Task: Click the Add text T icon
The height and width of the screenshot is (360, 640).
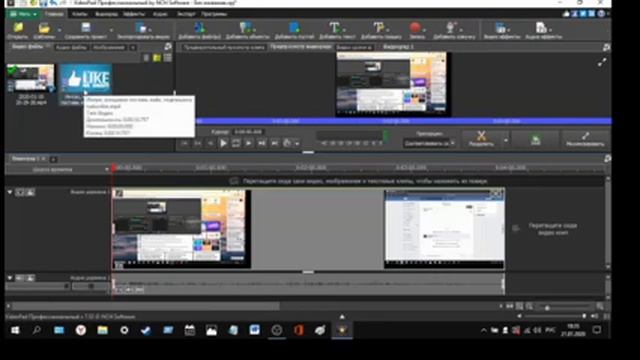Action: [335, 27]
